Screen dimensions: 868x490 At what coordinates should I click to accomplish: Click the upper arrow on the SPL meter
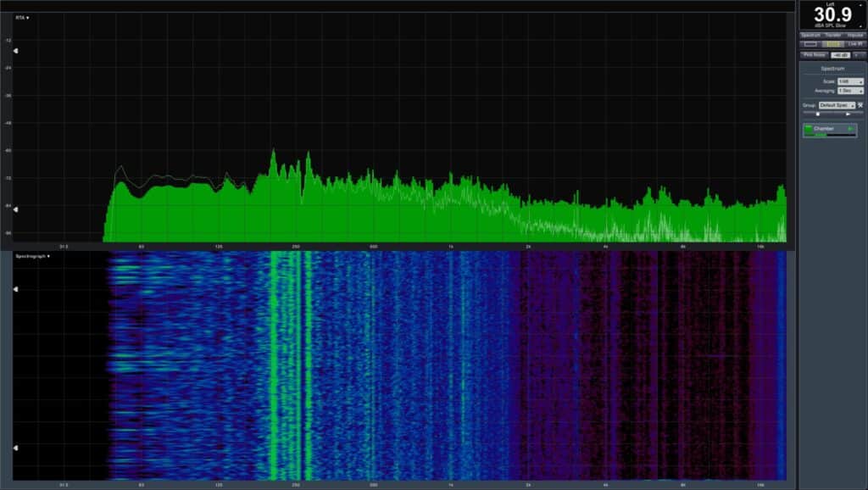click(861, 6)
